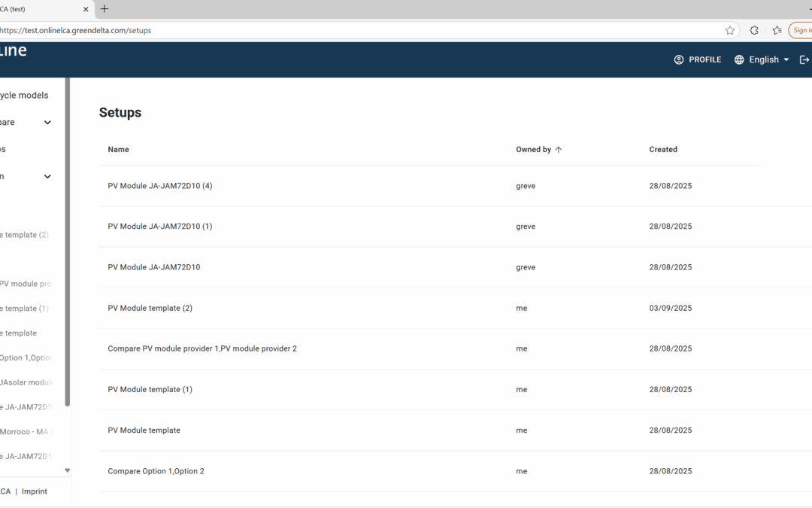Click the globe language icon
Screen dimensions: 812x508
739,59
